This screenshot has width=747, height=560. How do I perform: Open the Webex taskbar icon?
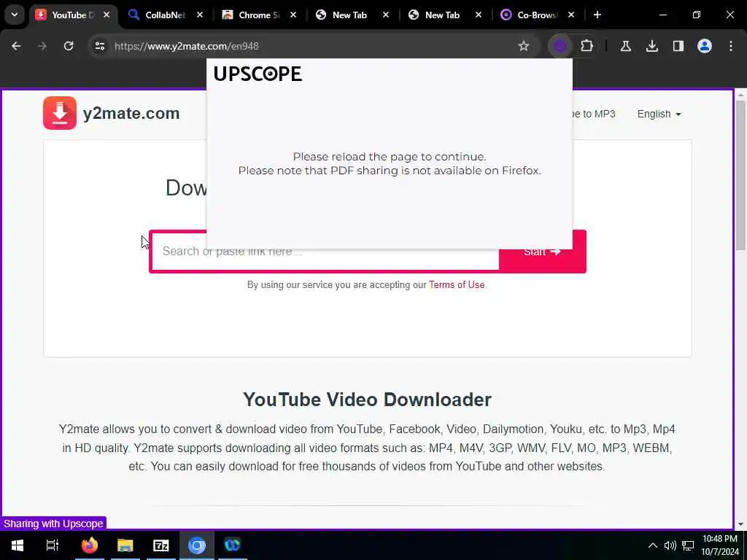(x=233, y=545)
